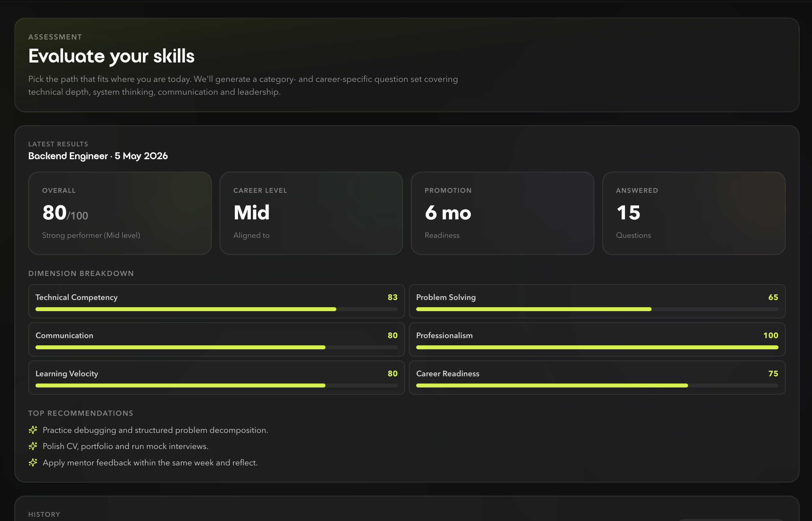Viewport: 812px width, 521px height.
Task: Click the sparkle icon beside Polish CV recommendation
Action: pos(33,446)
